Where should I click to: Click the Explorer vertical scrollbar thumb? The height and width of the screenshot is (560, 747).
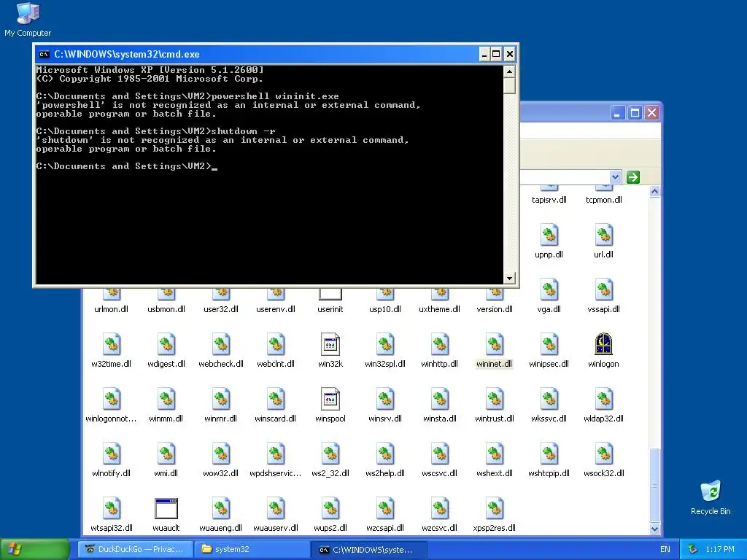[654, 485]
